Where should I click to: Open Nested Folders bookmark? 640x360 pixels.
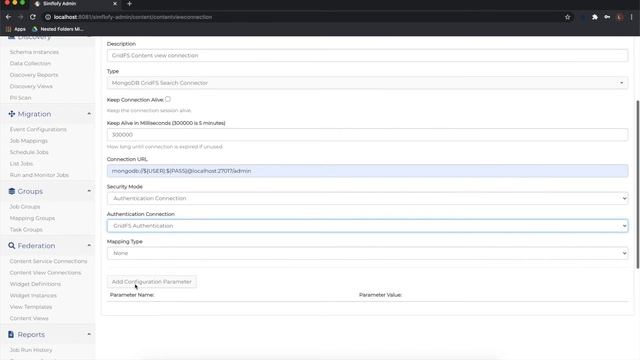(58, 29)
